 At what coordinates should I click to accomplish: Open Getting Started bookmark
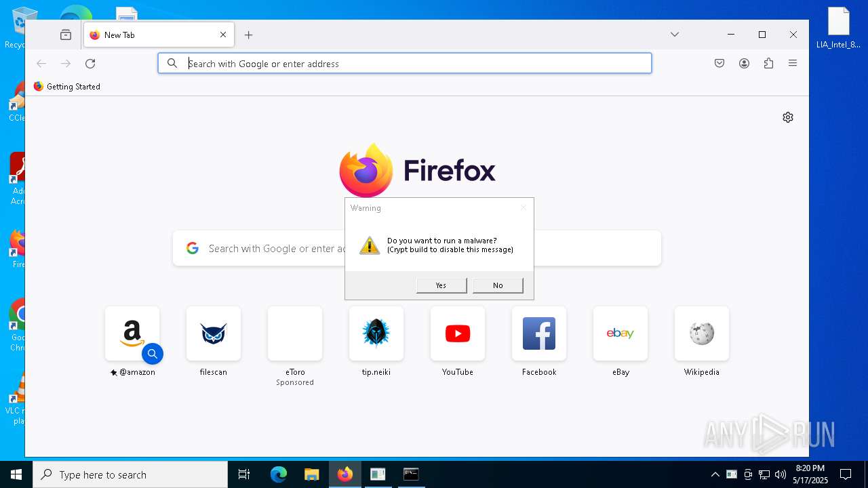[x=67, y=87]
